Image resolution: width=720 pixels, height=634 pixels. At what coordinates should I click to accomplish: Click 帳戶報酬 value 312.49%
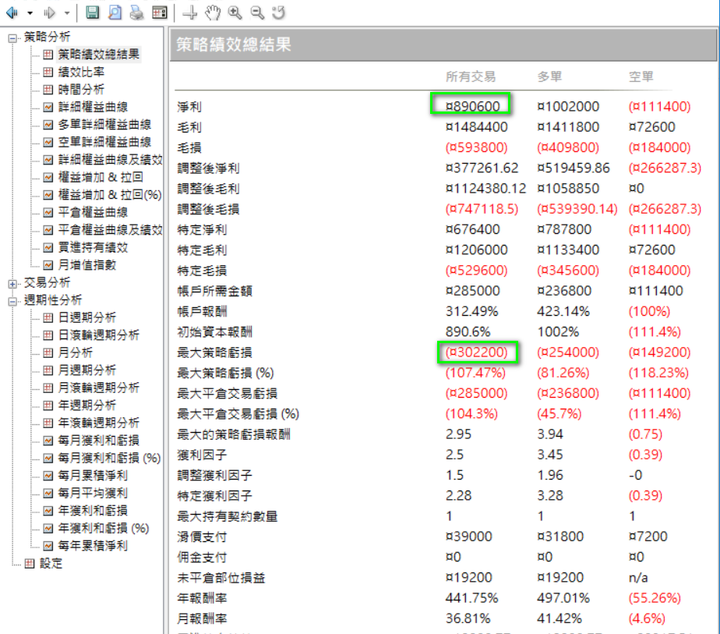pos(472,311)
